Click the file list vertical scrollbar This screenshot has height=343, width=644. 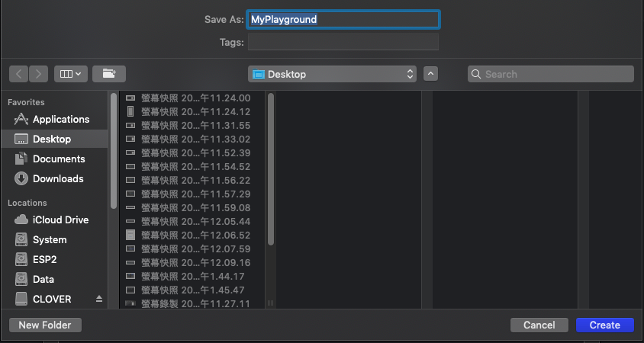(x=271, y=168)
